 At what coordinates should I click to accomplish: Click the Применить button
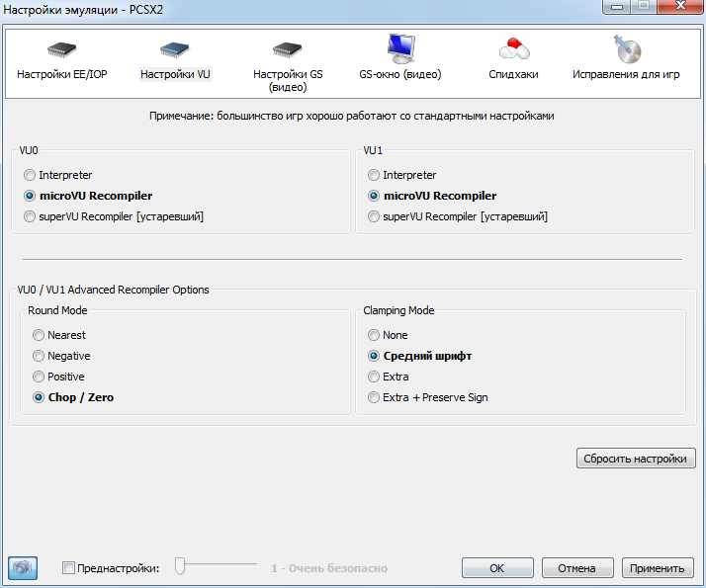pos(658,568)
